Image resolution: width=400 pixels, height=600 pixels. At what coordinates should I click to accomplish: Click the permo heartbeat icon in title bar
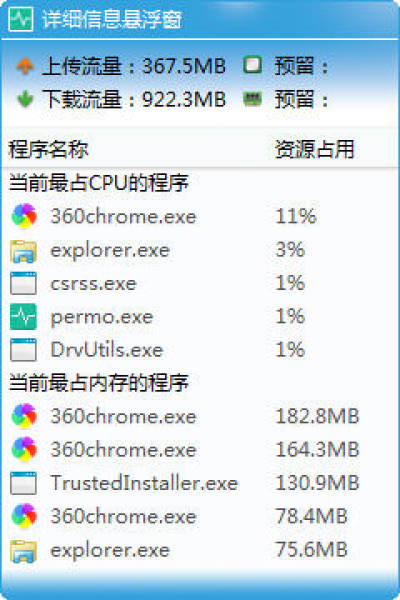(x=21, y=19)
